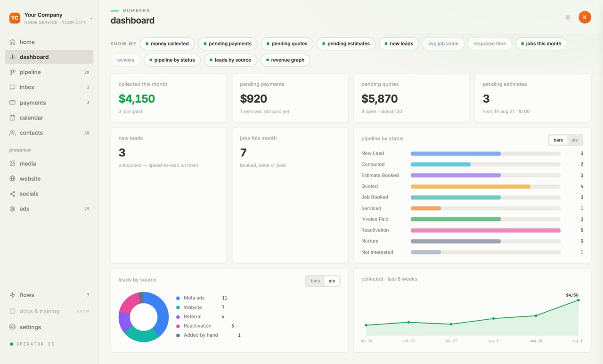Expand the company switcher chevron
This screenshot has width=603, height=364.
pos(91,18)
